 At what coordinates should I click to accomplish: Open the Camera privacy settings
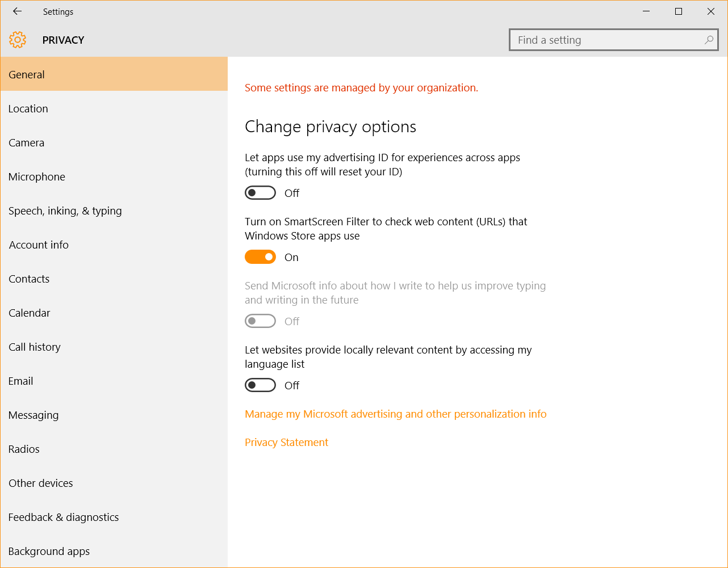pos(114,142)
